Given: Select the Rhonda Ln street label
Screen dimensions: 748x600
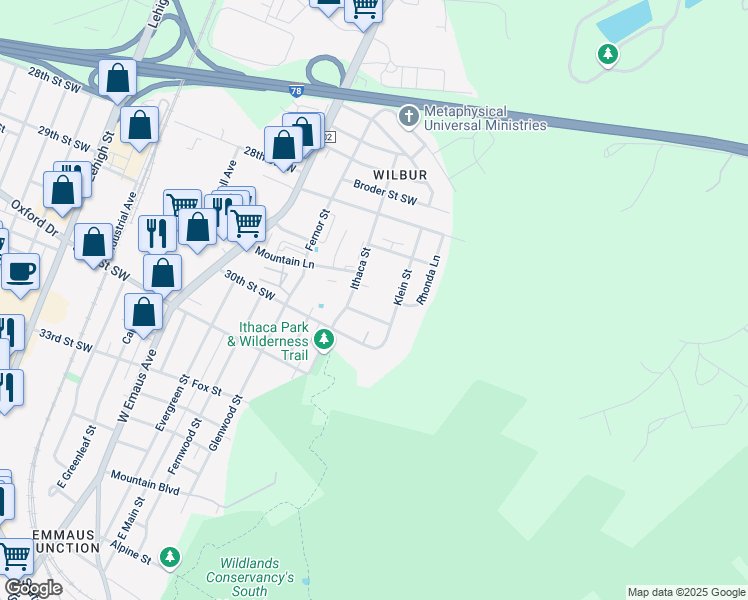Looking at the screenshot, I should coord(428,280).
